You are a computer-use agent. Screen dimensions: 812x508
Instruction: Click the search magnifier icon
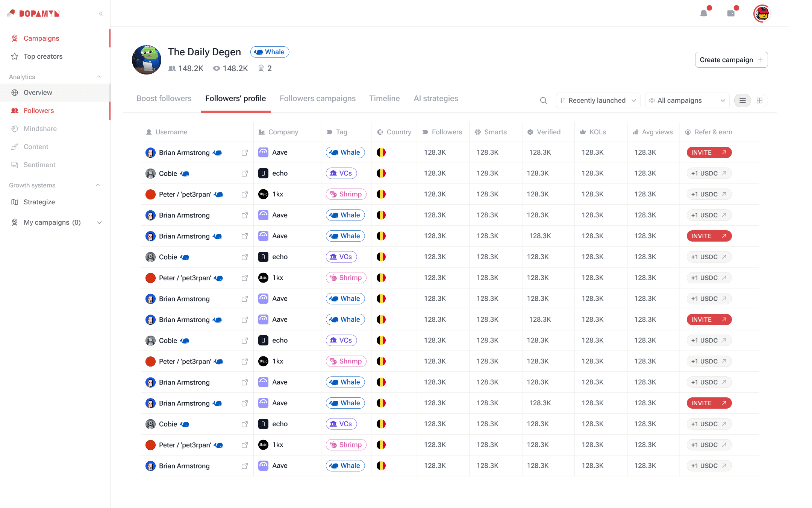[x=544, y=100]
